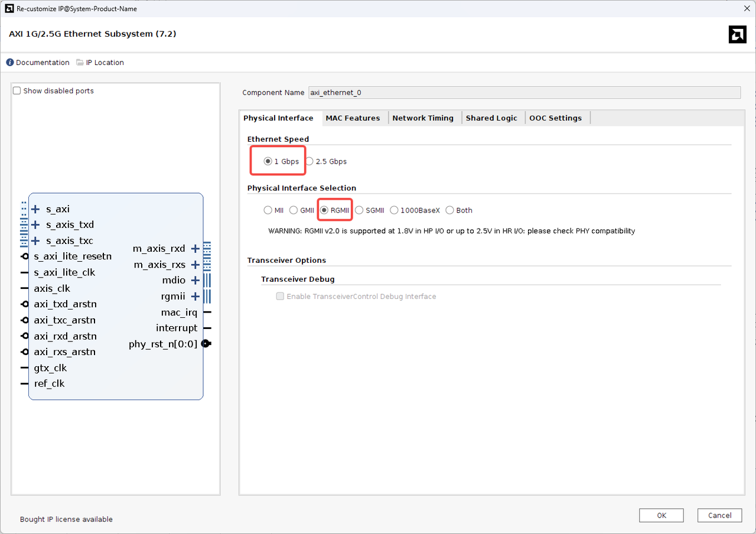This screenshot has height=534, width=756.
Task: Expand the s_axis_txd interface port
Action: [x=35, y=225]
